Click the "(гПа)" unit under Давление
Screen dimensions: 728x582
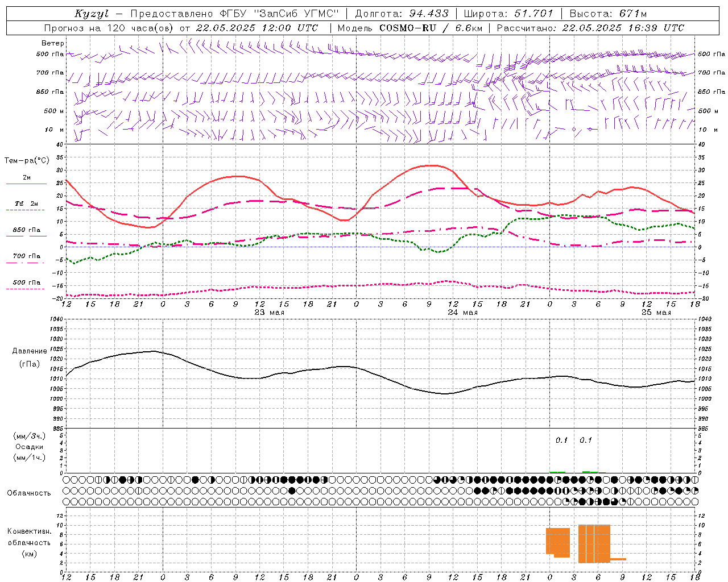tap(29, 364)
